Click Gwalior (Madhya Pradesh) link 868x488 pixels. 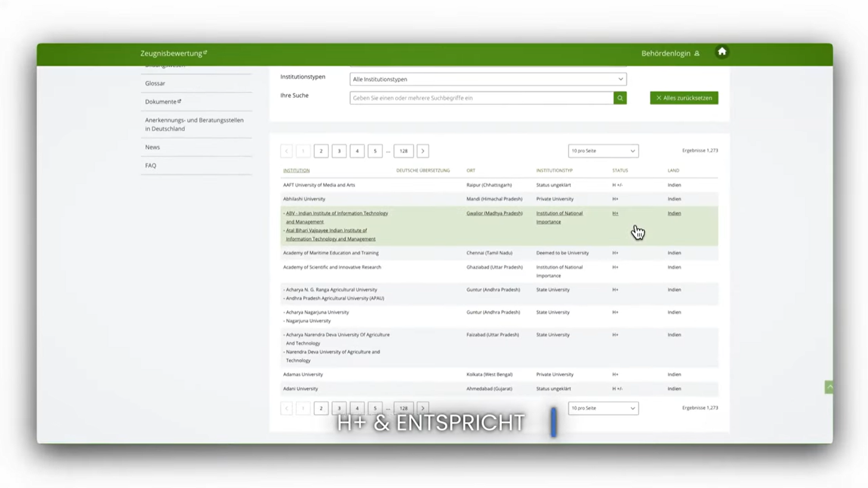pyautogui.click(x=494, y=213)
